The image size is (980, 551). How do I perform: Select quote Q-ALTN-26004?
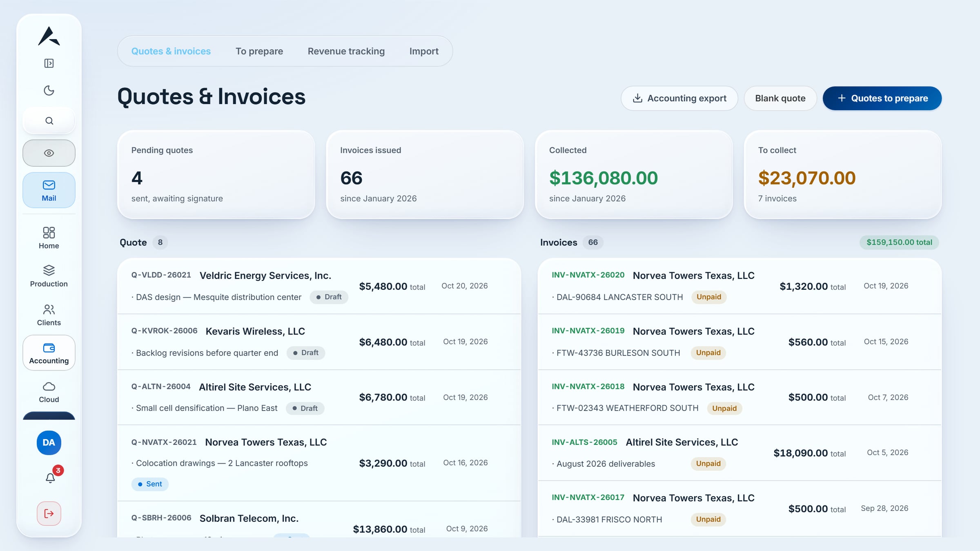(x=319, y=398)
